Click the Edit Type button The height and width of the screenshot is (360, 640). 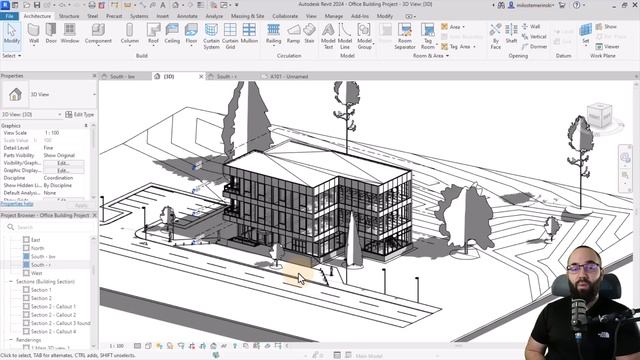80,115
